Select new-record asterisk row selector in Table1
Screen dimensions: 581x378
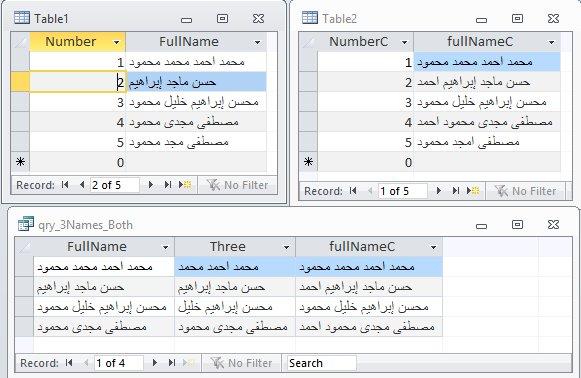click(x=20, y=162)
